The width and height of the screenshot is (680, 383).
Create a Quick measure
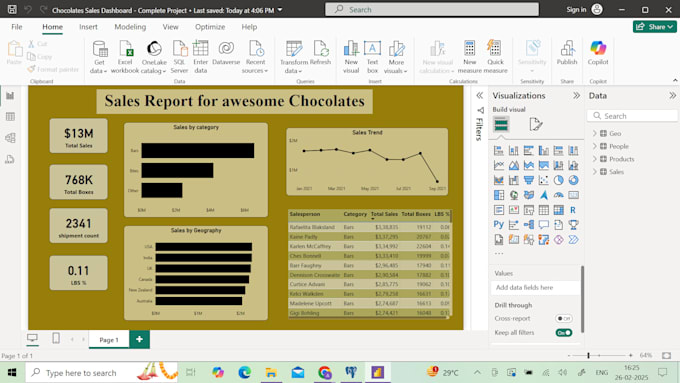coord(495,57)
